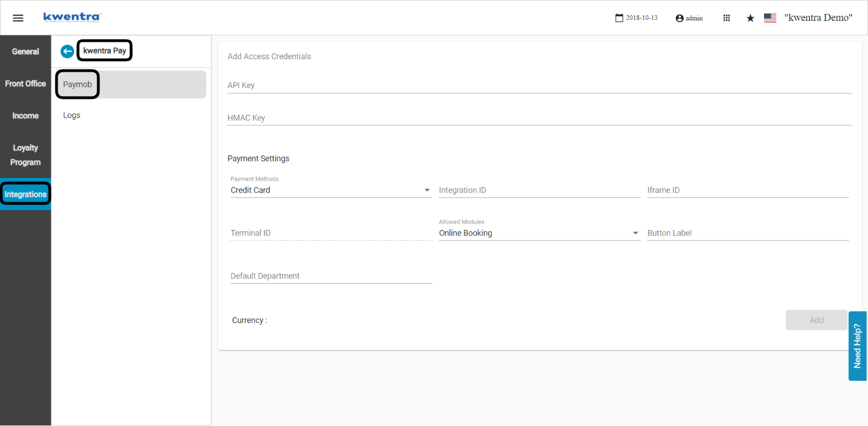The image size is (868, 426).
Task: Focus the API Key field
Action: click(x=539, y=85)
